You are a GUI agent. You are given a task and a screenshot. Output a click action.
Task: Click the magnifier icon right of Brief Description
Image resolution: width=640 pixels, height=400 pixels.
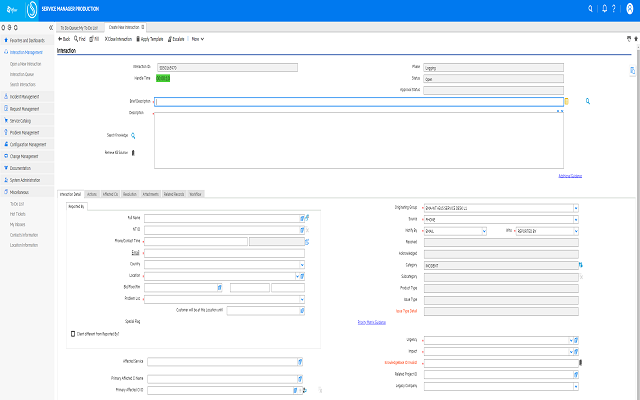pos(588,101)
